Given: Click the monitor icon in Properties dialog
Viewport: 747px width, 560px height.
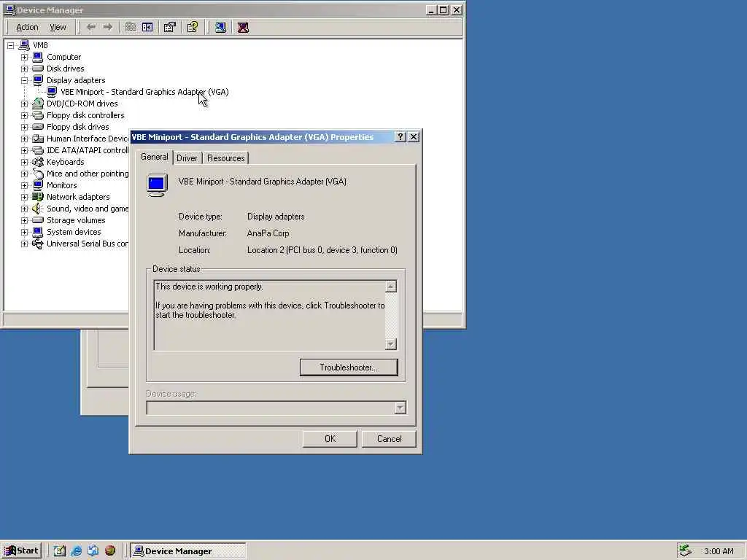Looking at the screenshot, I should tap(157, 185).
